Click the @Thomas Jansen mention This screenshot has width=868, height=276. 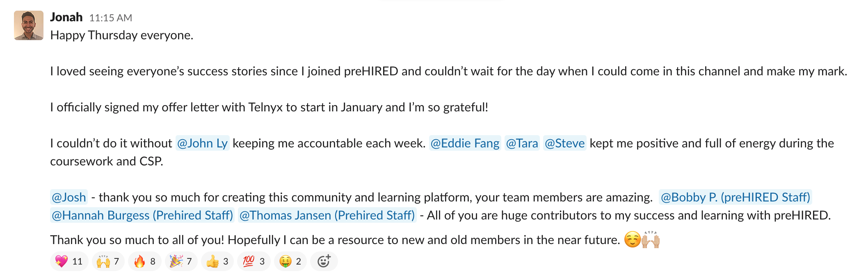click(327, 215)
